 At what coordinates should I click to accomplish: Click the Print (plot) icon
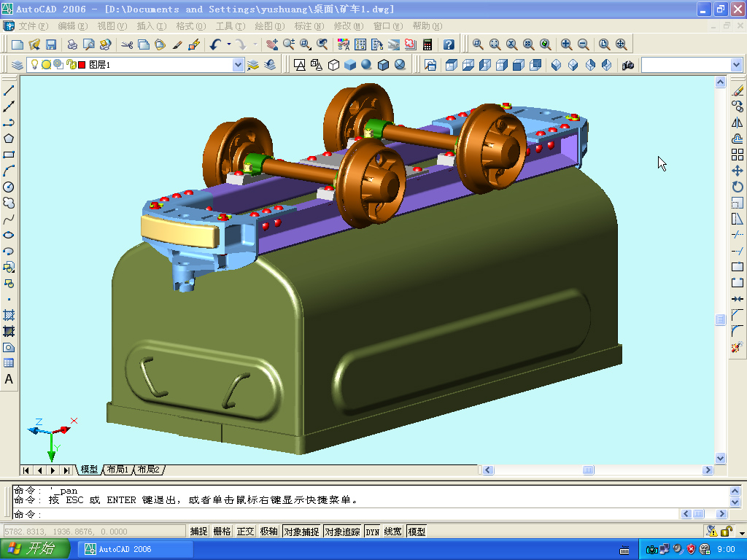(72, 44)
